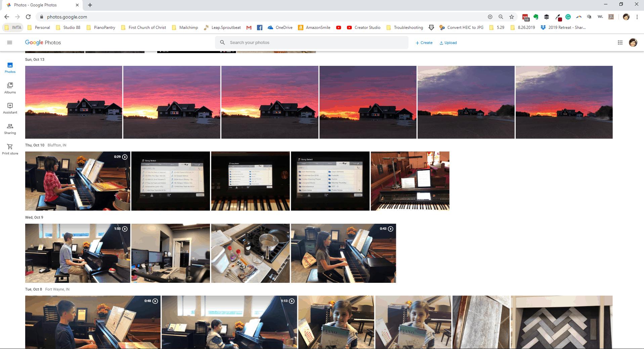The width and height of the screenshot is (644, 349).
Task: Open the main hamburger menu
Action: pos(10,42)
